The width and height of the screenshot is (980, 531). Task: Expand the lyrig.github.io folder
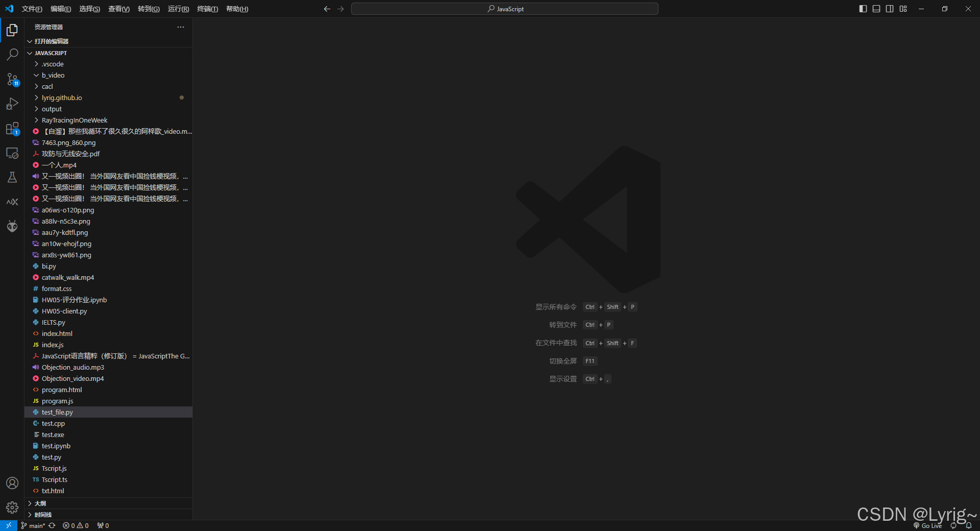(x=108, y=98)
